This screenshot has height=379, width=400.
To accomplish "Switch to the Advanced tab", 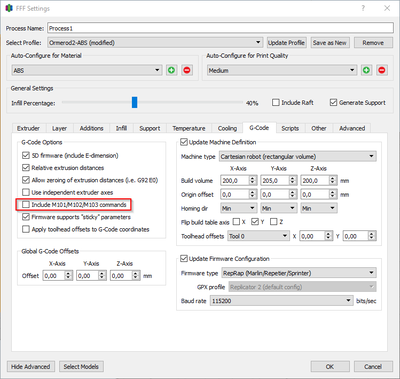I will point(352,128).
